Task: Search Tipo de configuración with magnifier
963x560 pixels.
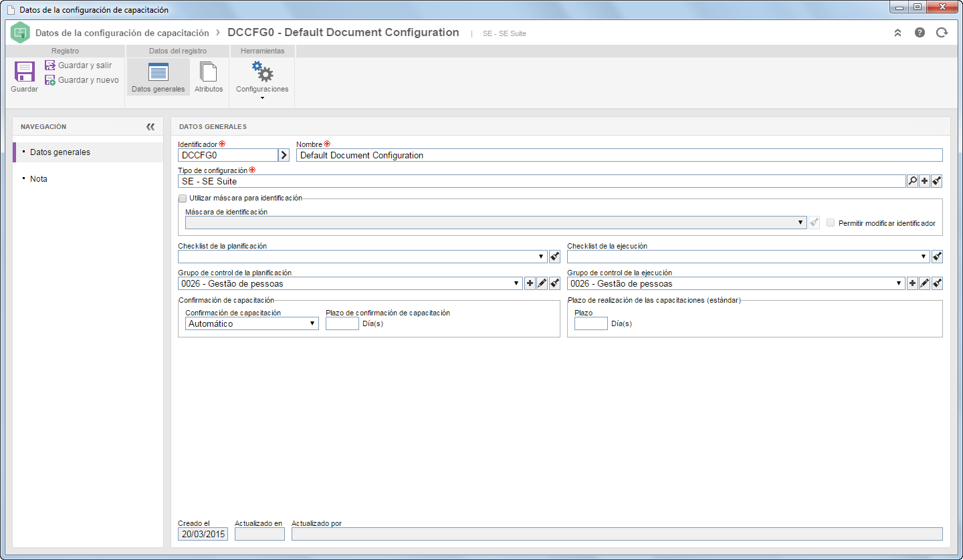Action: pos(912,181)
